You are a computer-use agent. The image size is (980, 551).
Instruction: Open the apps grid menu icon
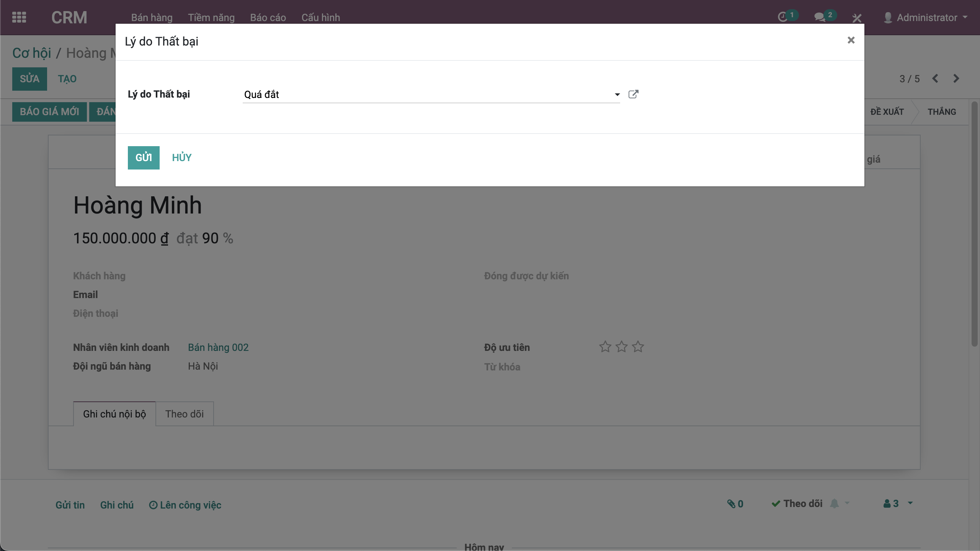coord(19,17)
